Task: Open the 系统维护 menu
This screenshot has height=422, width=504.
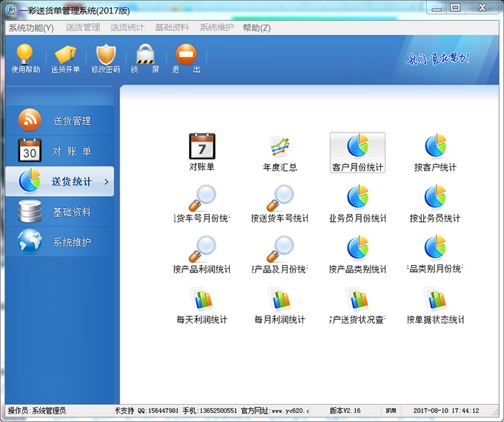Action: (216, 28)
